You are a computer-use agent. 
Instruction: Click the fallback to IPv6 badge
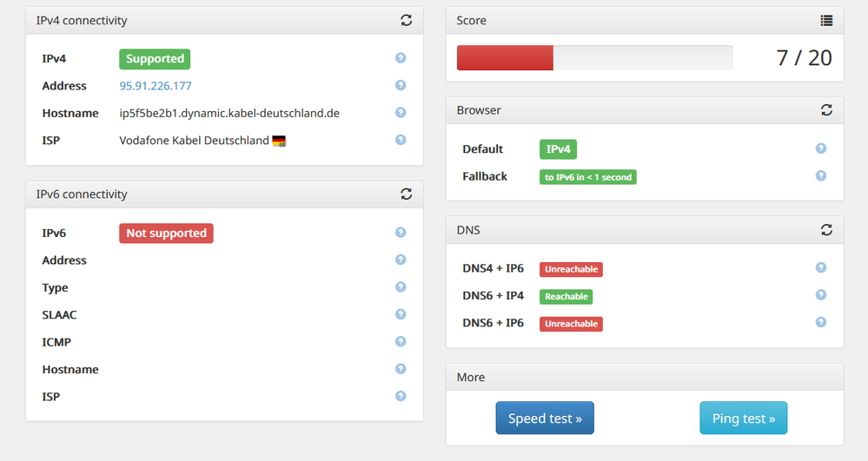[x=588, y=177]
